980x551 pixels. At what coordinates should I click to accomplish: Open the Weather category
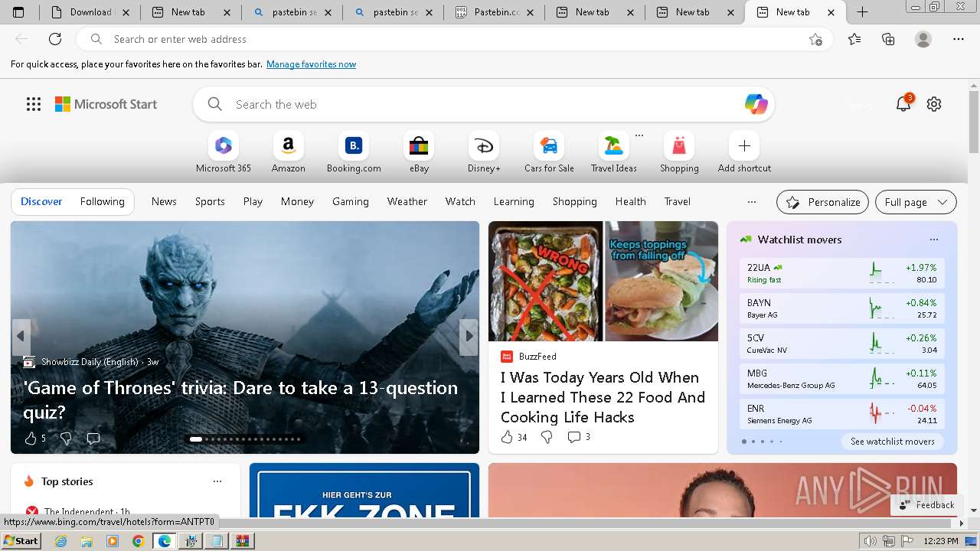click(407, 201)
